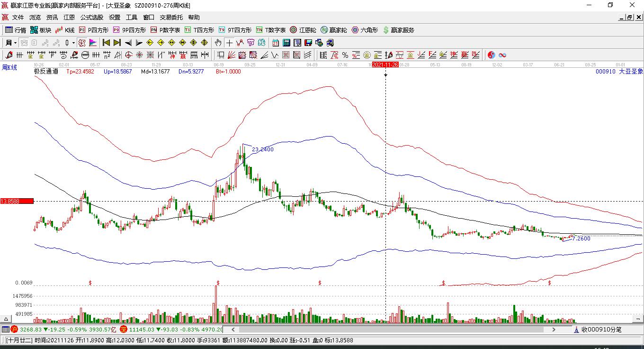Open the 交易委托 menu
Screen dimensions: 644x349
pyautogui.click(x=171, y=18)
